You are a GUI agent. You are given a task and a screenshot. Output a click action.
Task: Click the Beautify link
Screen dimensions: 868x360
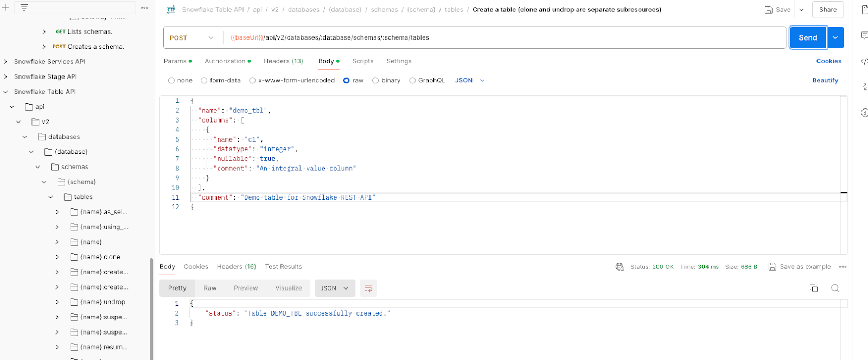coord(825,81)
